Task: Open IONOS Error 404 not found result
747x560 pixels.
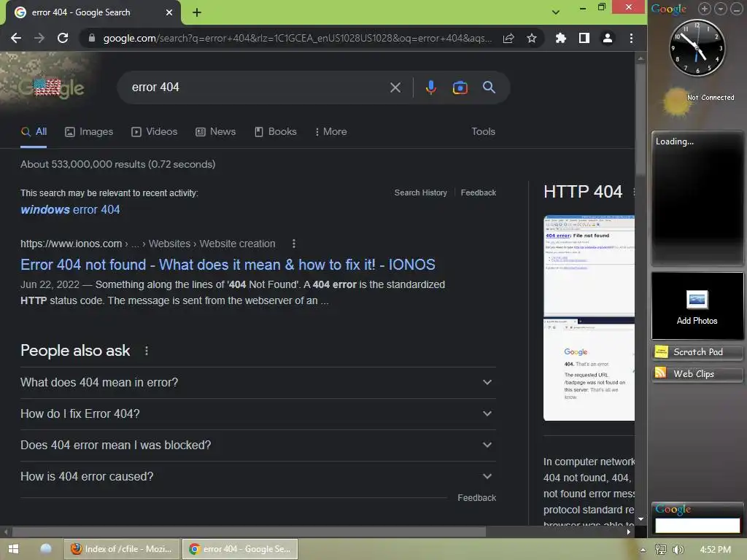Action: [x=228, y=265]
